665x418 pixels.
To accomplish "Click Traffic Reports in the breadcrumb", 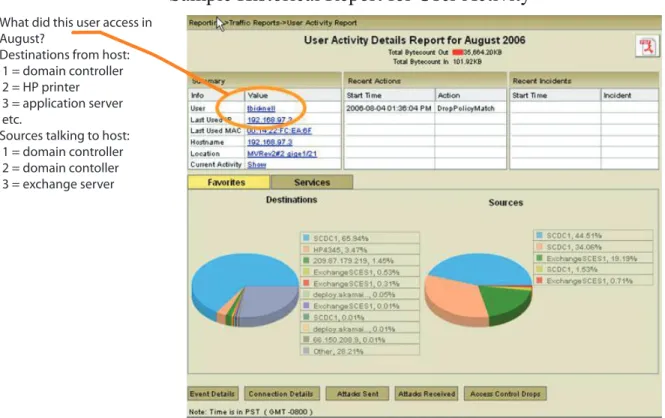I will click(x=254, y=23).
